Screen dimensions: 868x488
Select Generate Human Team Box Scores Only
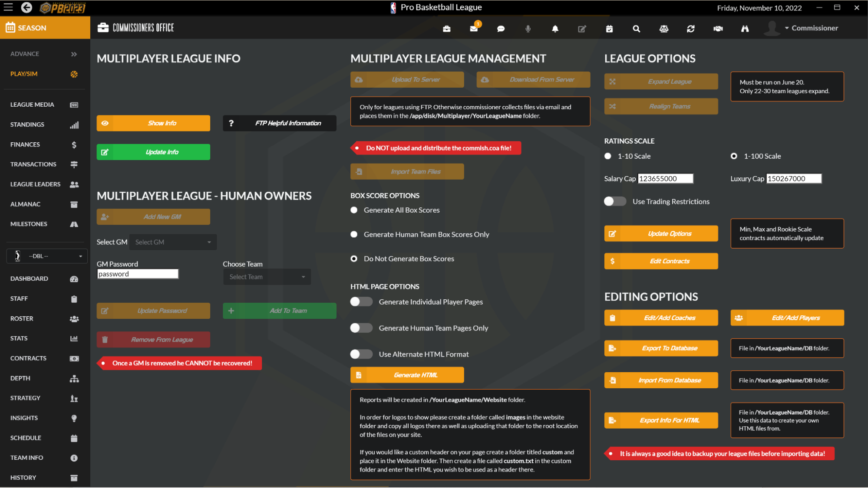(x=354, y=234)
